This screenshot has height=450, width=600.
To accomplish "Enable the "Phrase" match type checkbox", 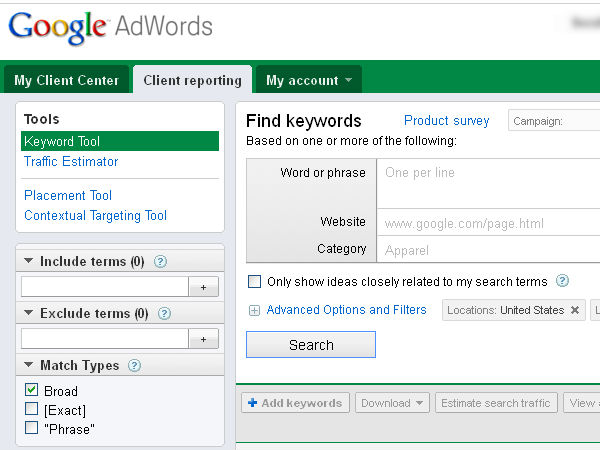I will (x=31, y=427).
